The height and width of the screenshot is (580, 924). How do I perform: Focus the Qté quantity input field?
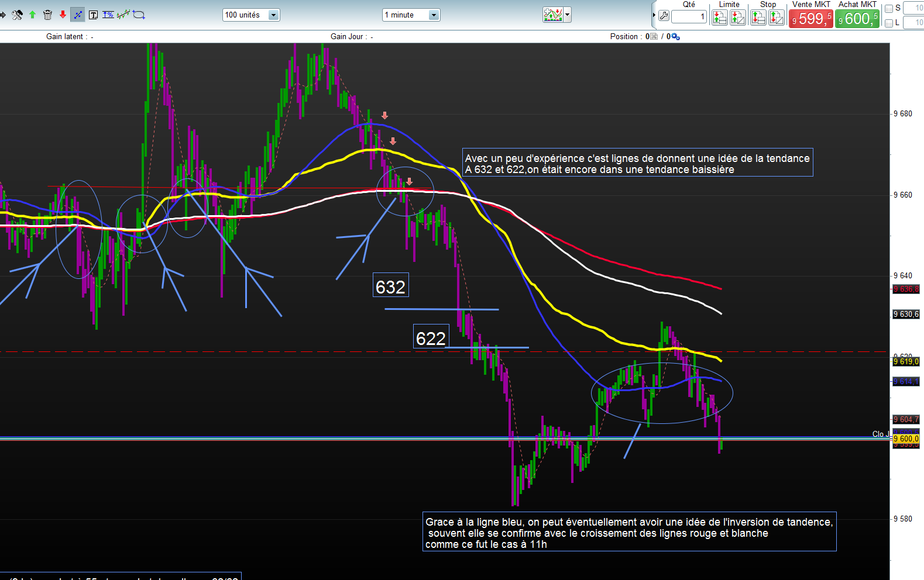point(689,16)
